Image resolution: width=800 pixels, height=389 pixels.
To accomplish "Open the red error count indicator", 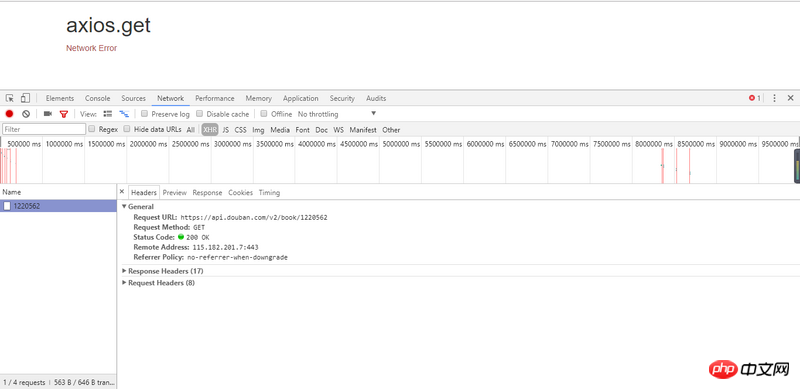I will (x=755, y=98).
